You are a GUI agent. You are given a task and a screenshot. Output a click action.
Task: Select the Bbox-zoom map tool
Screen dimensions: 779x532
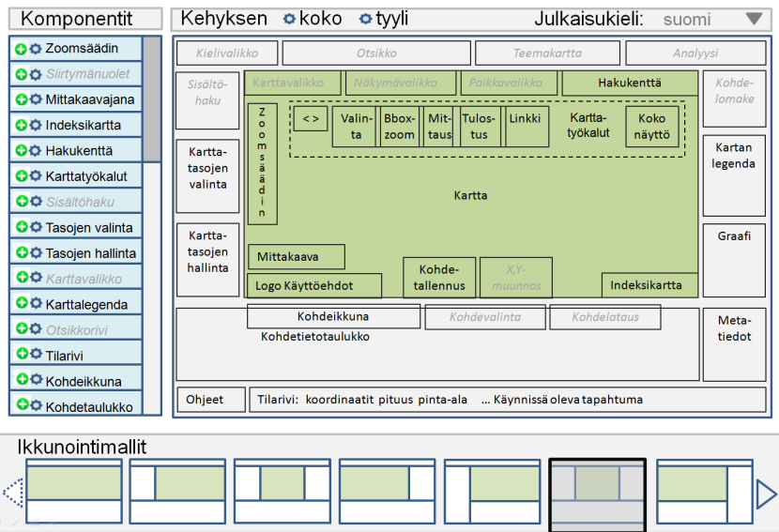click(399, 126)
